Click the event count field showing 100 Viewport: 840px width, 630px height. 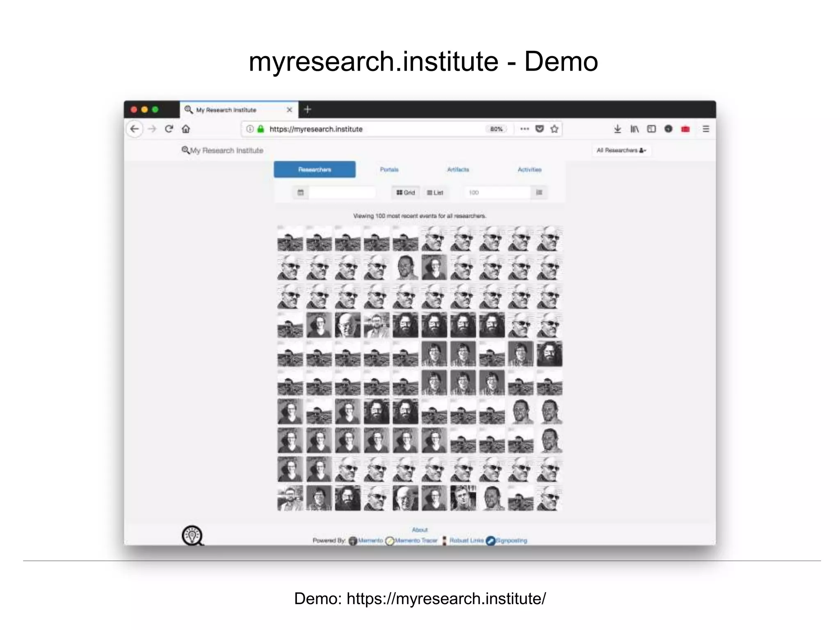498,192
